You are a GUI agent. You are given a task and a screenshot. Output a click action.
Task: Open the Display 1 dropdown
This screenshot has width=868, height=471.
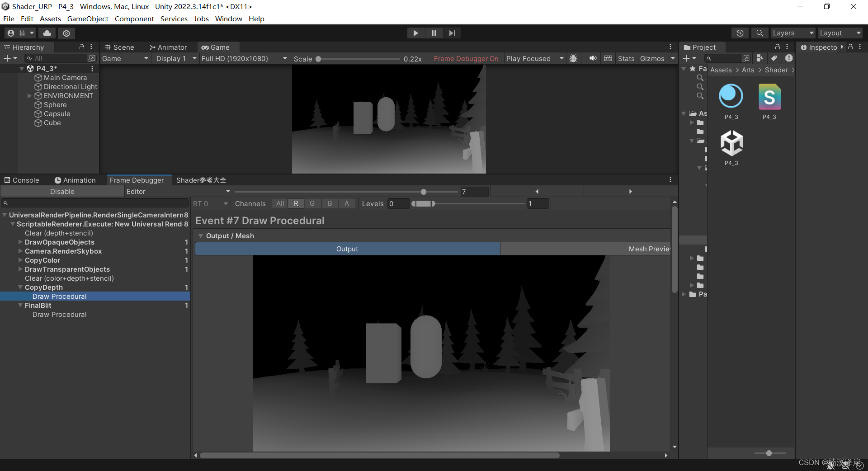pyautogui.click(x=176, y=59)
